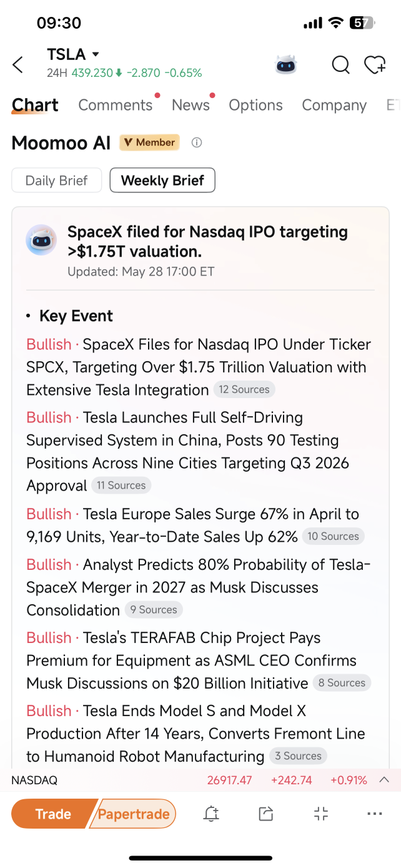
Task: Select the Weekly Brief toggle
Action: [162, 181]
